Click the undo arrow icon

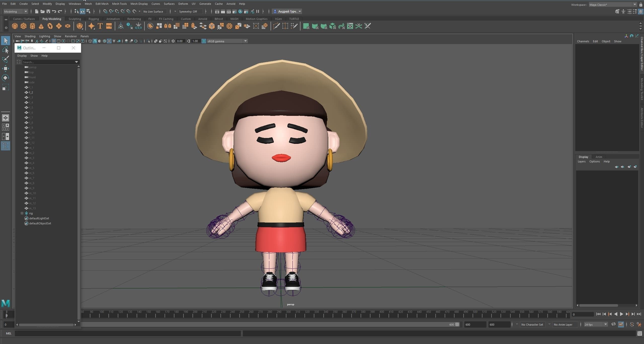coord(54,11)
